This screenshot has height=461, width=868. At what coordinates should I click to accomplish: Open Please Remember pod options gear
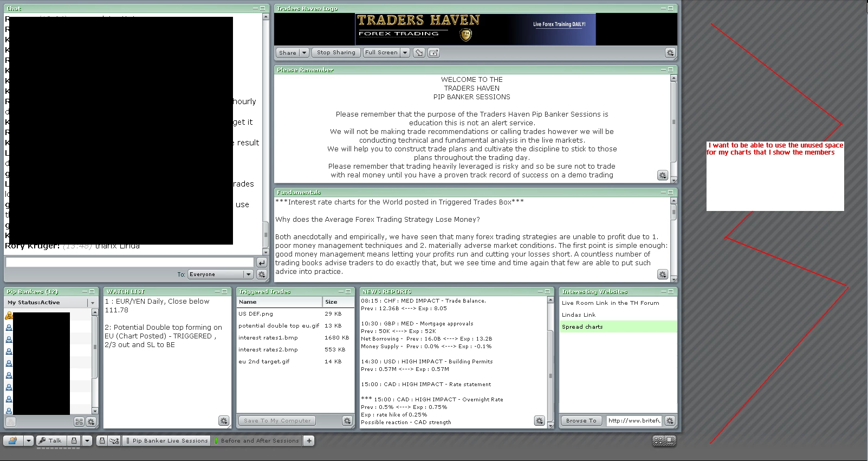[663, 175]
